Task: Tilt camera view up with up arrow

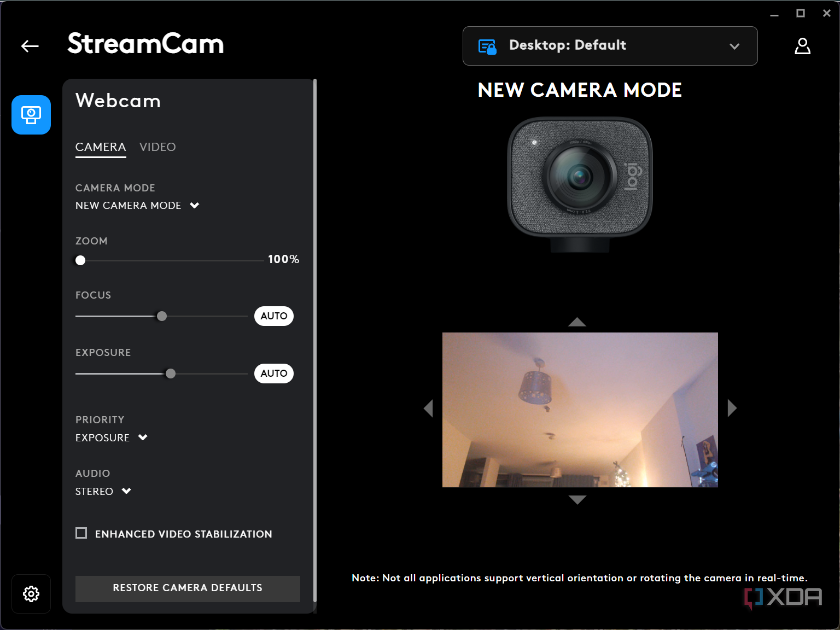Action: click(577, 322)
